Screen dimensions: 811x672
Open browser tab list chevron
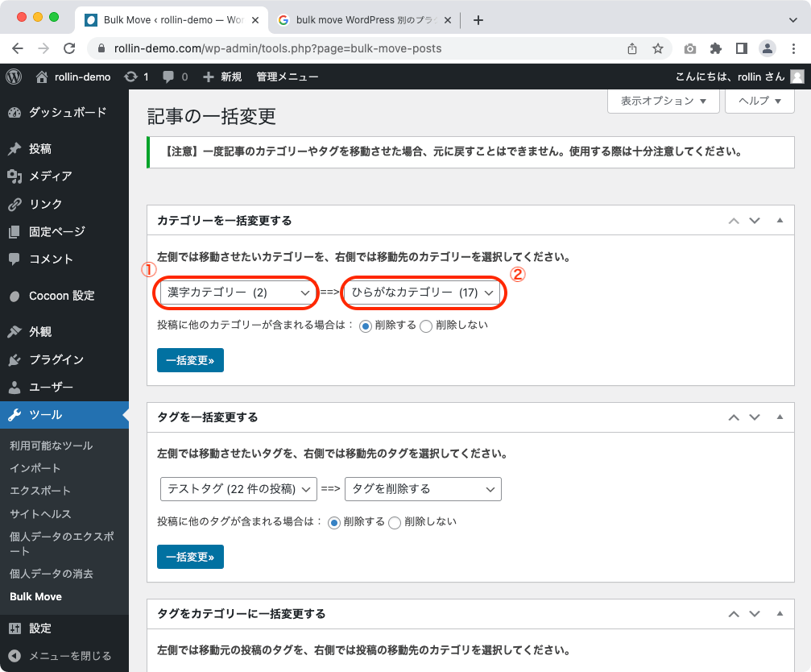793,20
